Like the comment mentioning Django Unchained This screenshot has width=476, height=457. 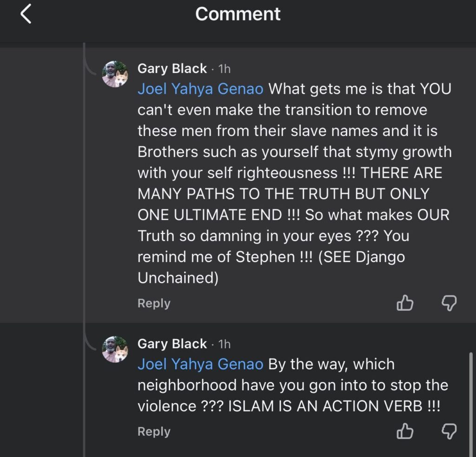404,303
